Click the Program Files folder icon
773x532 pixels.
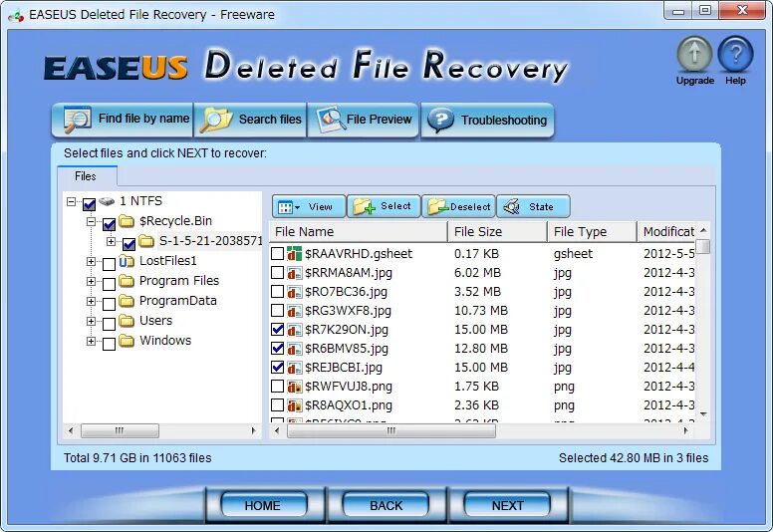click(127, 281)
